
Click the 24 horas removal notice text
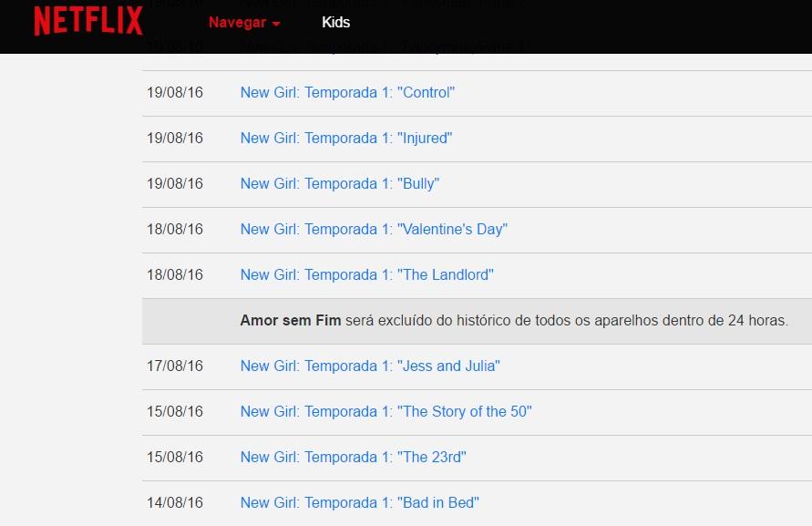(566, 321)
